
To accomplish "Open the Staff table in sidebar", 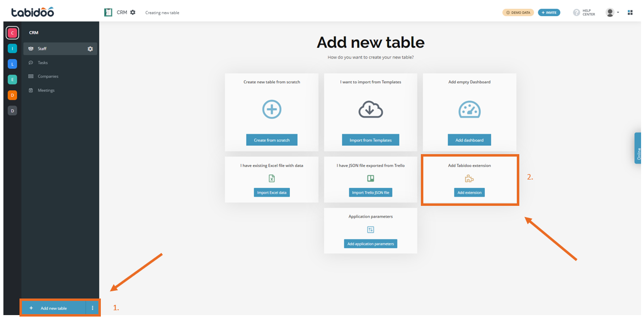I will point(60,49).
